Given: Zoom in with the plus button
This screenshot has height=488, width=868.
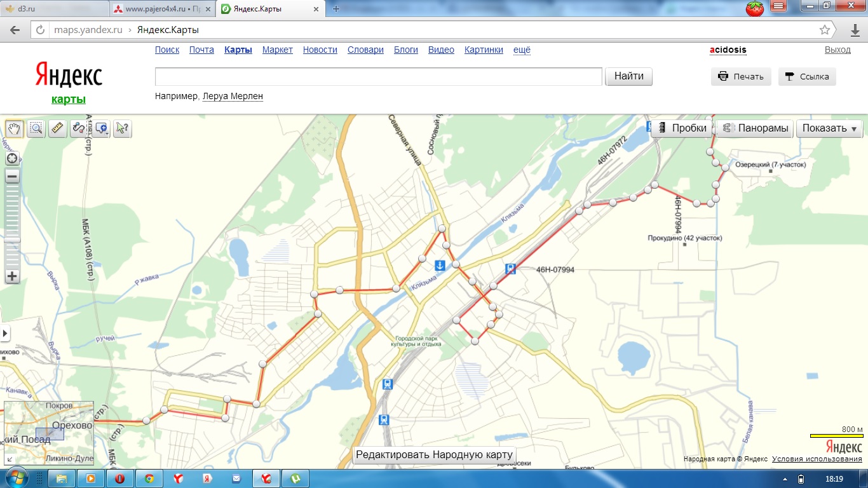Looking at the screenshot, I should click(11, 276).
